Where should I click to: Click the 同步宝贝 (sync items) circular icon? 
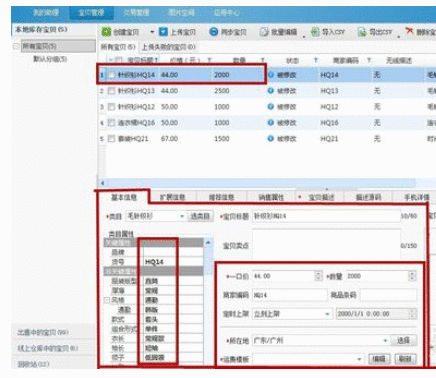pyautogui.click(x=213, y=32)
